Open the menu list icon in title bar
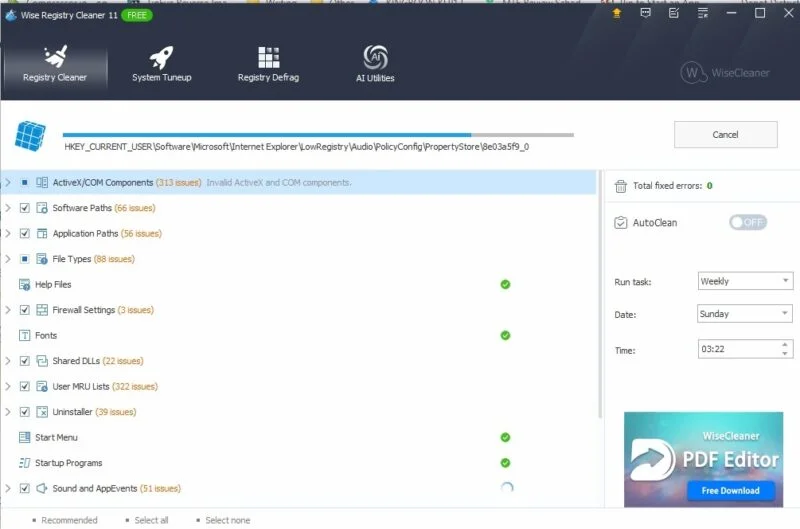The width and height of the screenshot is (800, 529). coord(703,13)
